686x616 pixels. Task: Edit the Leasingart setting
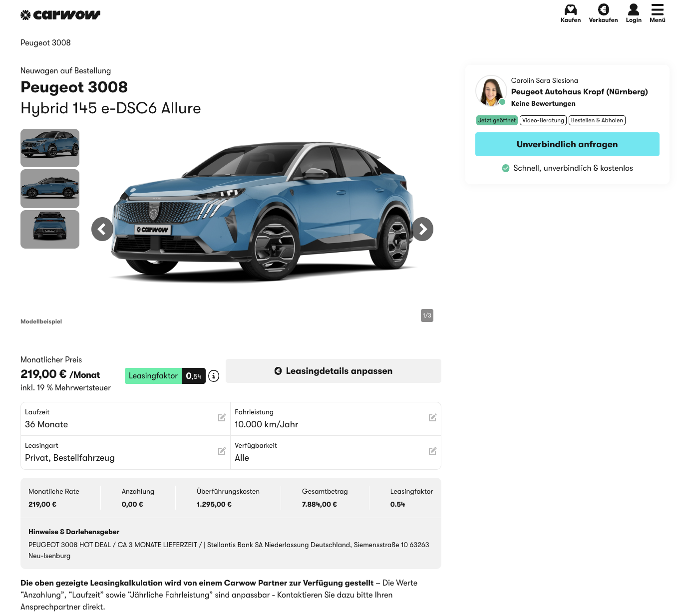coord(222,451)
